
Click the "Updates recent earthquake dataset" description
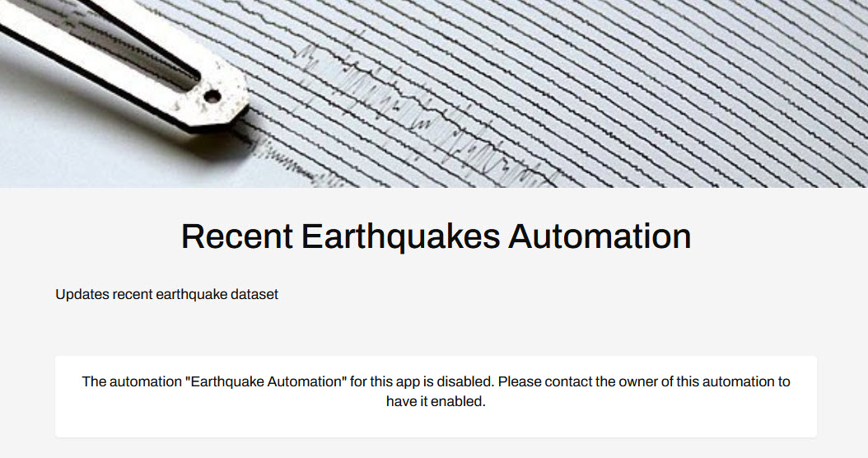pyautogui.click(x=166, y=294)
